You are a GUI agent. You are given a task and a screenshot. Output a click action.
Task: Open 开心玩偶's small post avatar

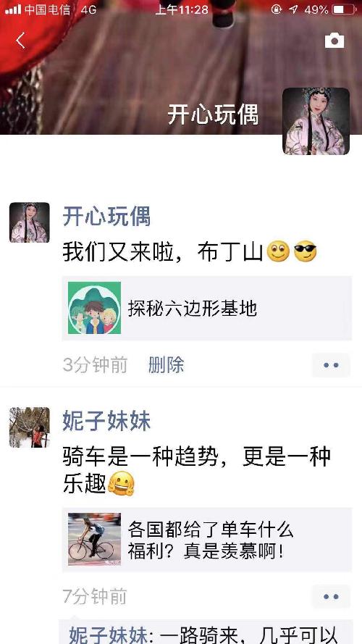tap(30, 222)
